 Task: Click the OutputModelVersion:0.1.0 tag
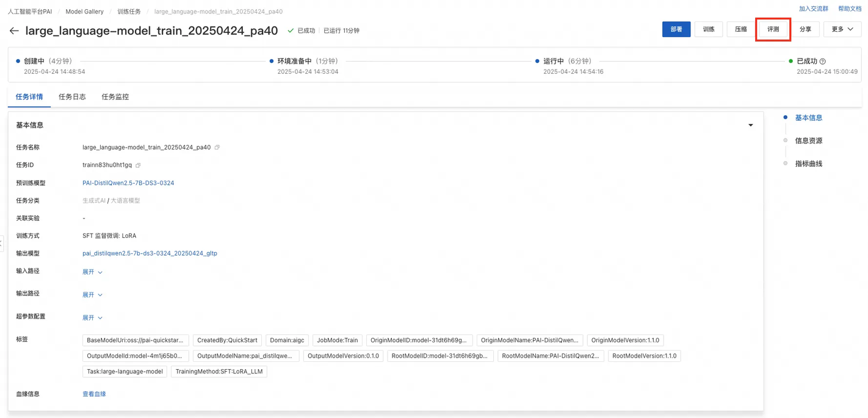pos(343,356)
